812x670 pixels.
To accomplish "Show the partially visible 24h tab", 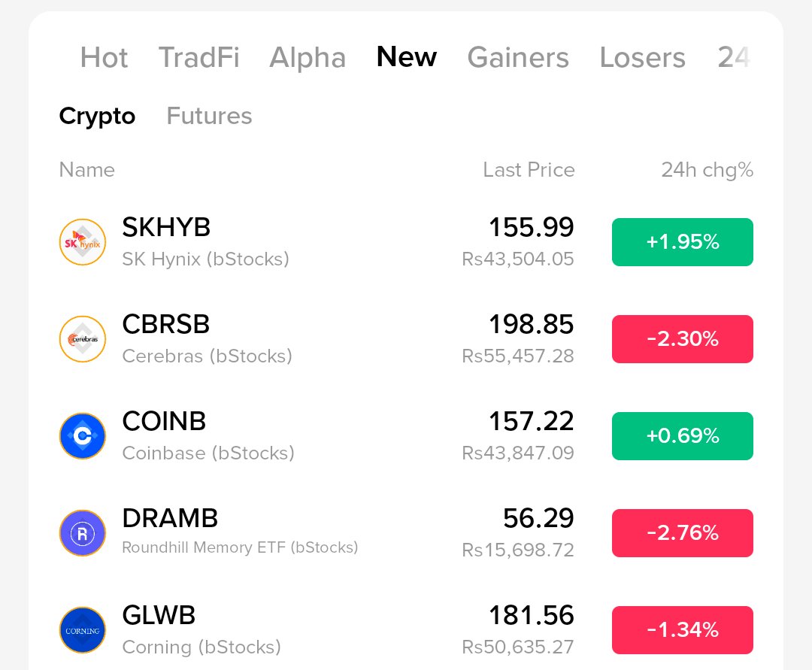I will (735, 57).
